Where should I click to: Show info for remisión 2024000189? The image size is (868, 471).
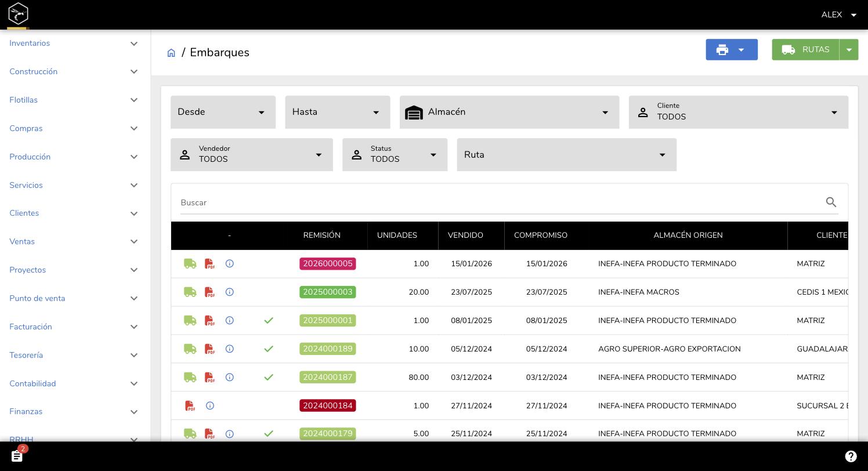[230, 349]
